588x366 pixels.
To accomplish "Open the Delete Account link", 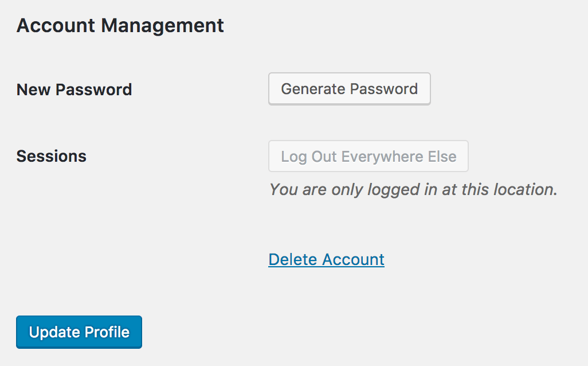I will click(x=326, y=259).
